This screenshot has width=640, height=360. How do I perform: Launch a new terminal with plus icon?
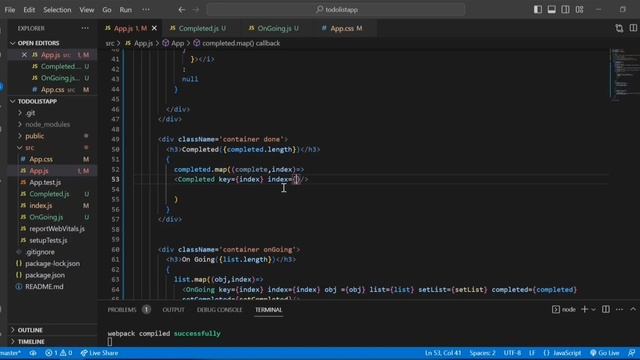coord(584,310)
